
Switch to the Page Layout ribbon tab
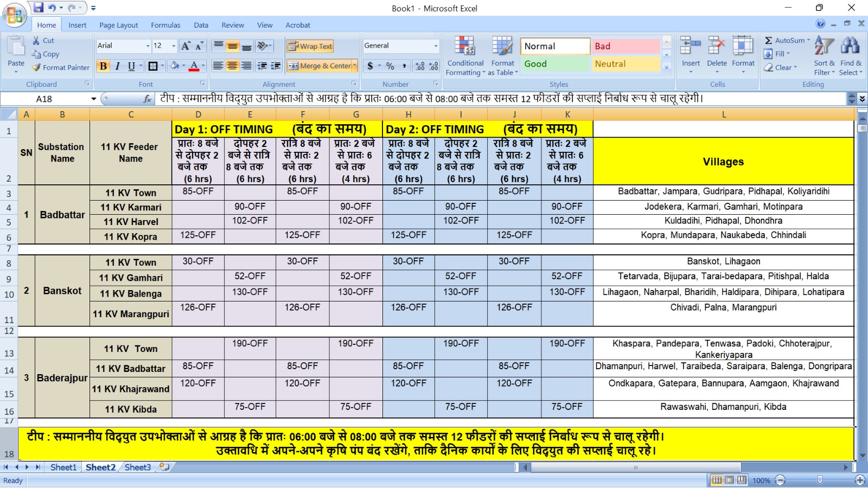(x=118, y=25)
